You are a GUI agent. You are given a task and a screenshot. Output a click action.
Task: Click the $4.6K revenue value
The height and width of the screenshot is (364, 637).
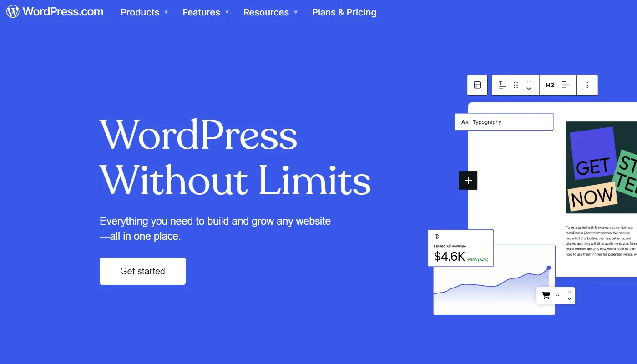(450, 257)
